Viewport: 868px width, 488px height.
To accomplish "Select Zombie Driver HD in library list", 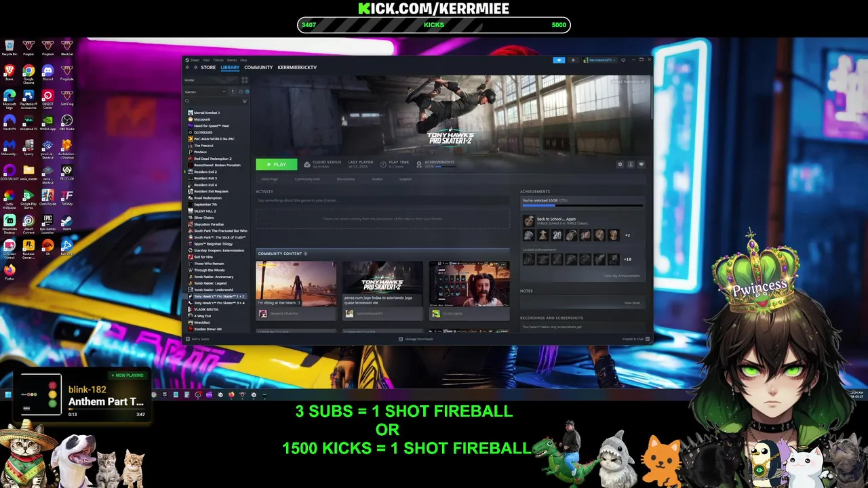I will point(208,329).
